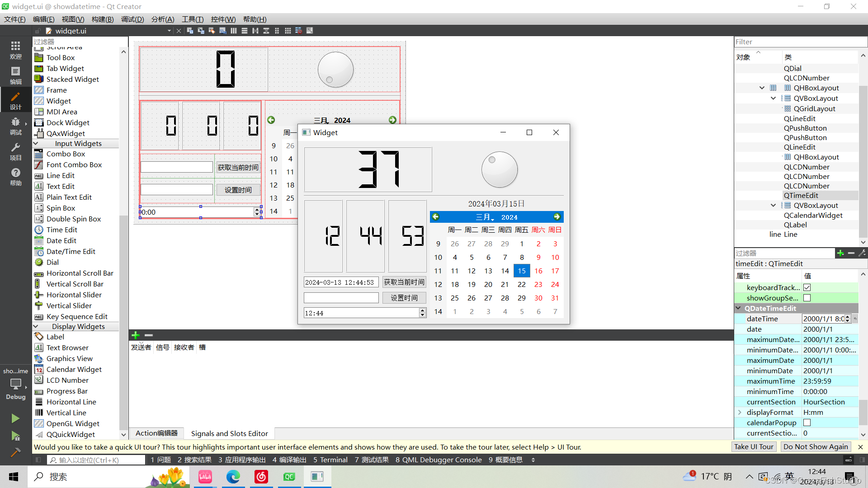Click the Date Edit icon in Input Widgets
The height and width of the screenshot is (488, 868).
pyautogui.click(x=38, y=240)
